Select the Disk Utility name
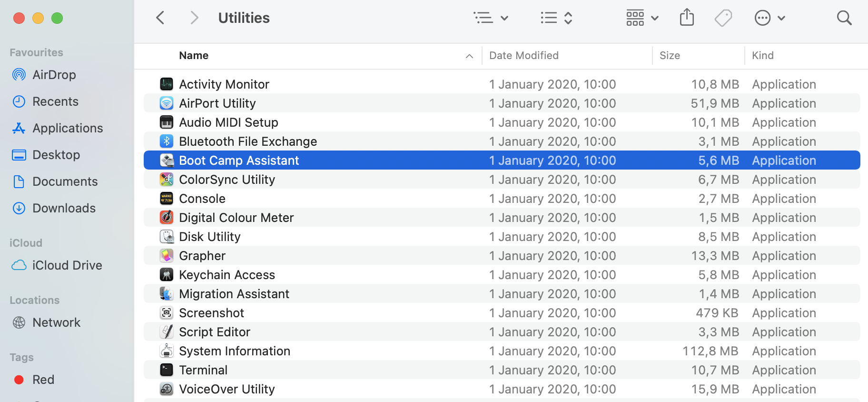Screen dimensions: 868x402 coord(210,237)
